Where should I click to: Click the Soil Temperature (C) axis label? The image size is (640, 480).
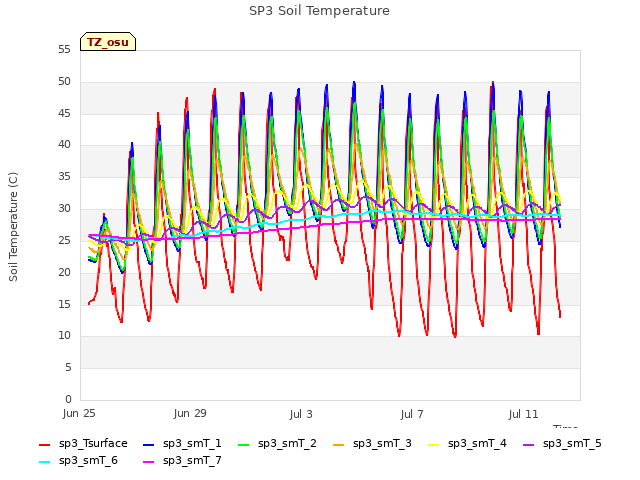13,227
